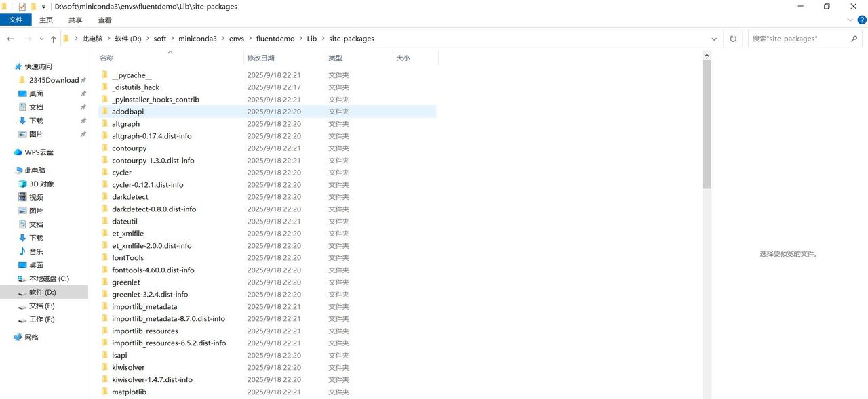Click WPS云盘 cloud icon in sidebar
Image resolution: width=868 pixels, height=399 pixels.
[18, 152]
